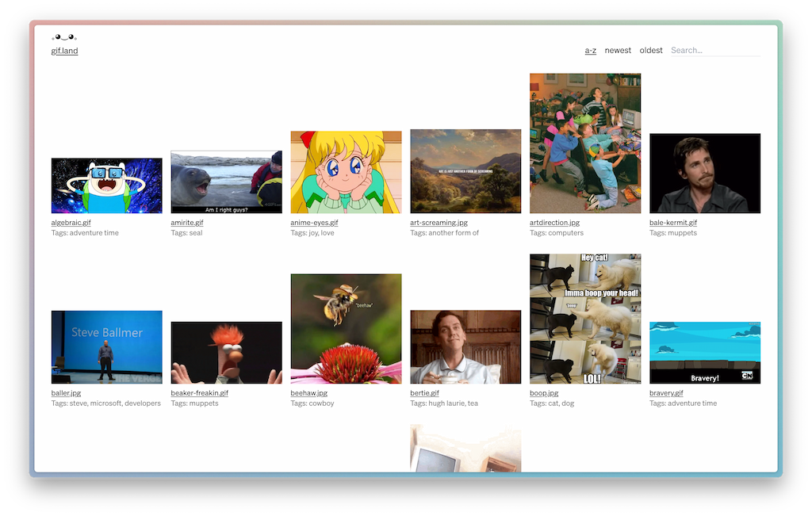Click the anime-eyes.gif filename link

314,223
